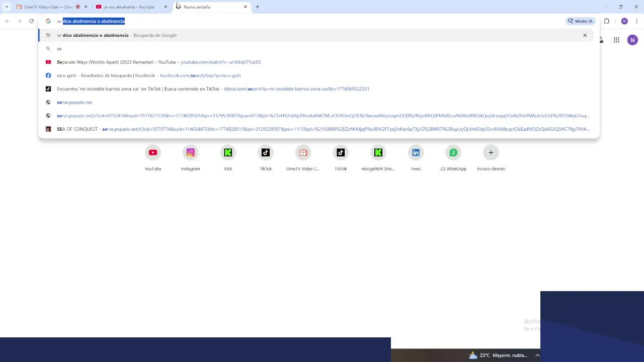
Task: Close the Nueva pestaña tab
Action: coord(246,7)
